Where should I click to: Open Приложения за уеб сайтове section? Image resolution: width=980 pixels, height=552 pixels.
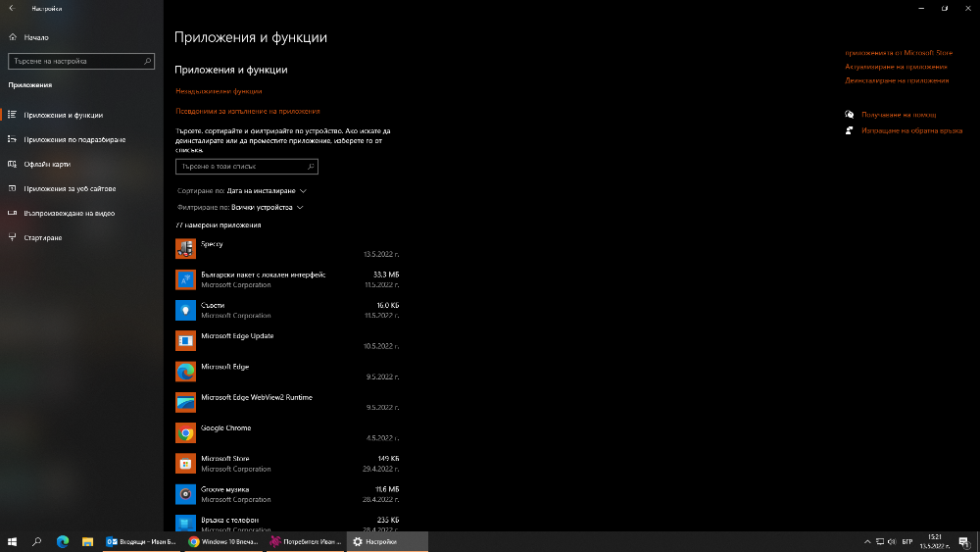[82, 188]
